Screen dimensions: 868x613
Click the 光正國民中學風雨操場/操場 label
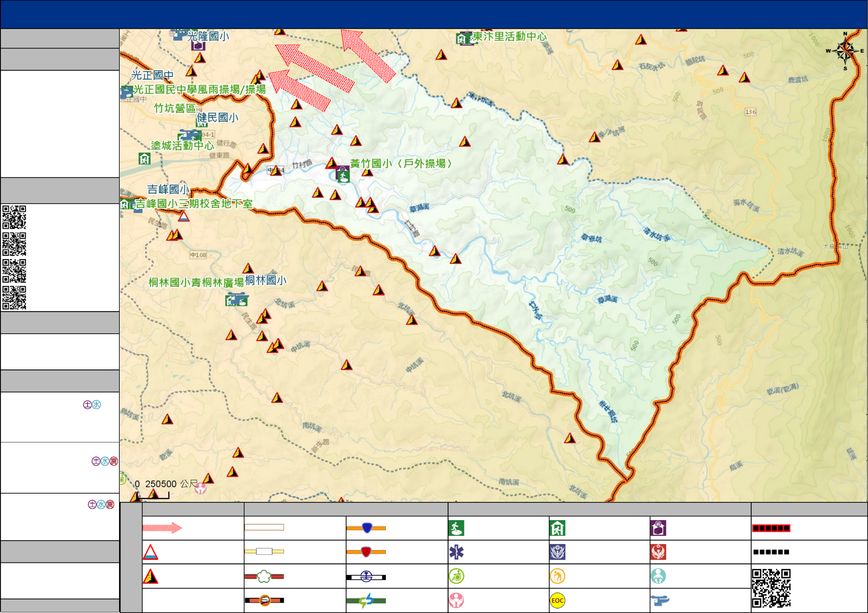[x=200, y=90]
